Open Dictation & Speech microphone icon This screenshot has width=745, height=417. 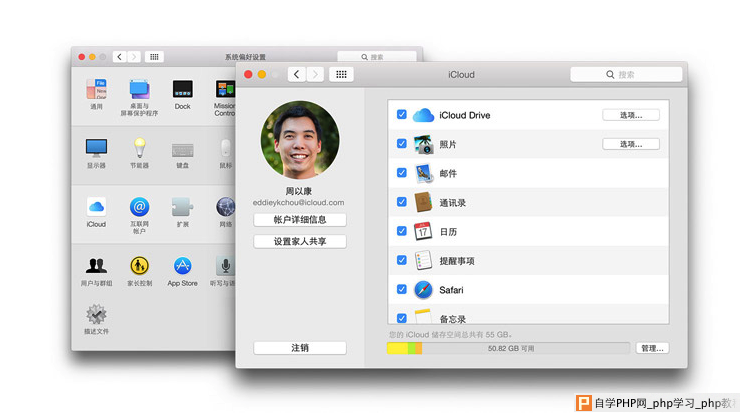point(225,266)
